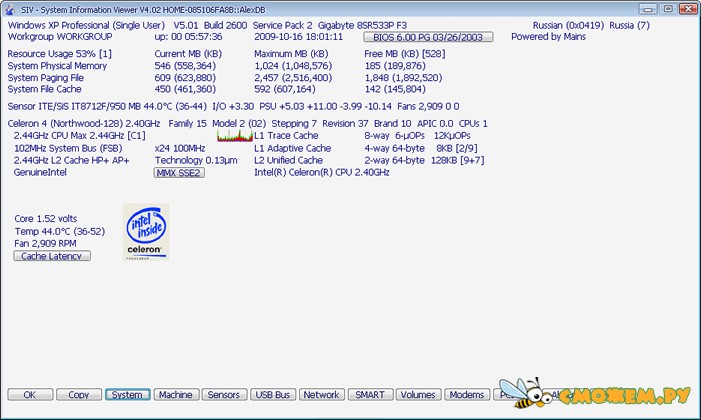Click 'Resource Usage 53% [1]' text

59,54
